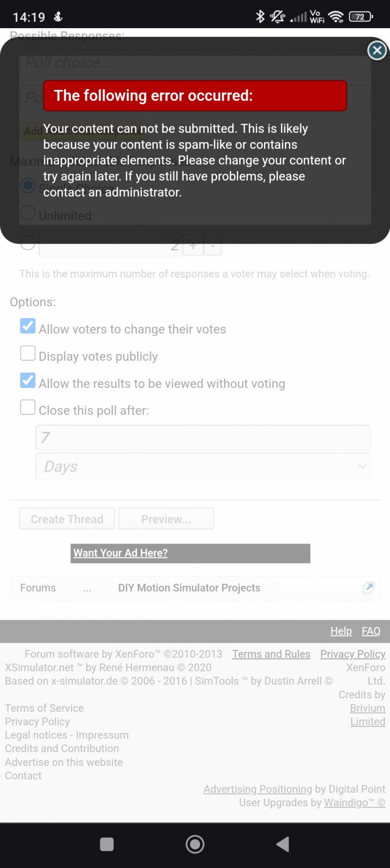
Task: Enable Display votes publicly checkbox
Action: click(28, 353)
